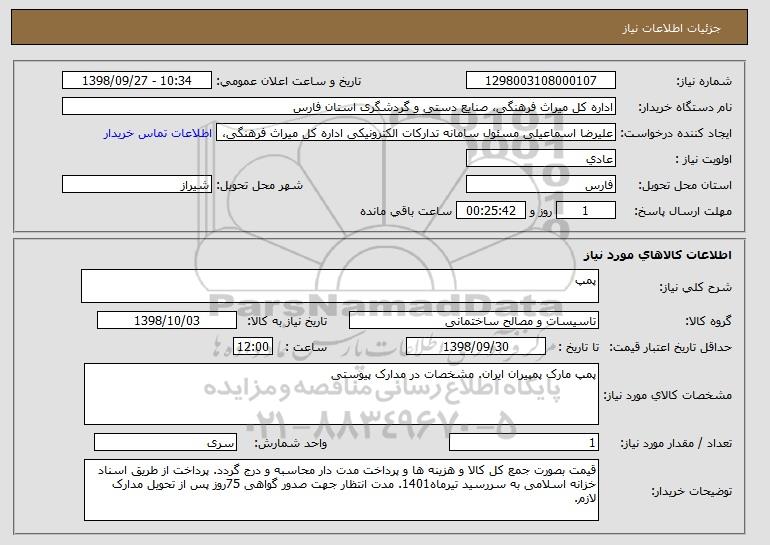Image resolution: width=770 pixels, height=545 pixels.
Task: Click the گروه کالا field تاسیسات و مصالح ساختمانی
Action: coord(474,321)
